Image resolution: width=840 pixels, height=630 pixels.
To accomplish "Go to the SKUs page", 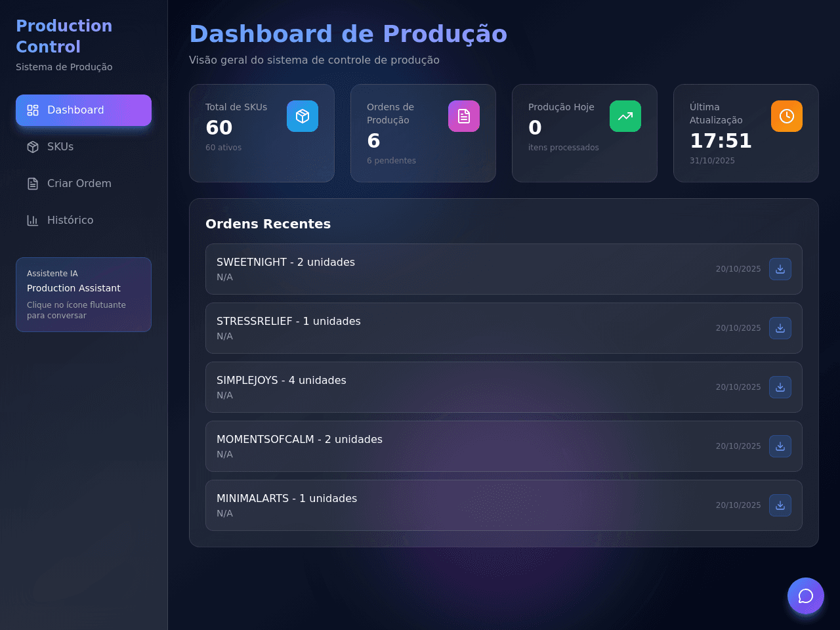I will pyautogui.click(x=83, y=147).
